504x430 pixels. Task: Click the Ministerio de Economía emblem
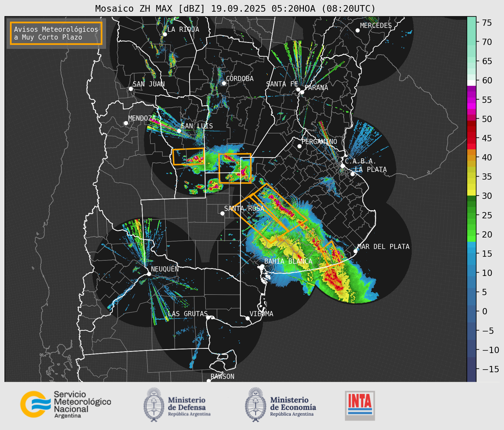pos(256,405)
